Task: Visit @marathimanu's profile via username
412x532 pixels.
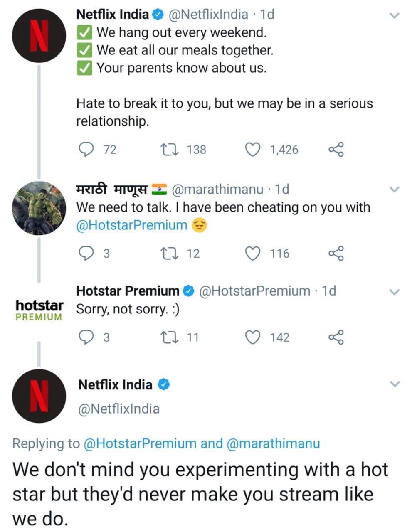Action: 225,188
